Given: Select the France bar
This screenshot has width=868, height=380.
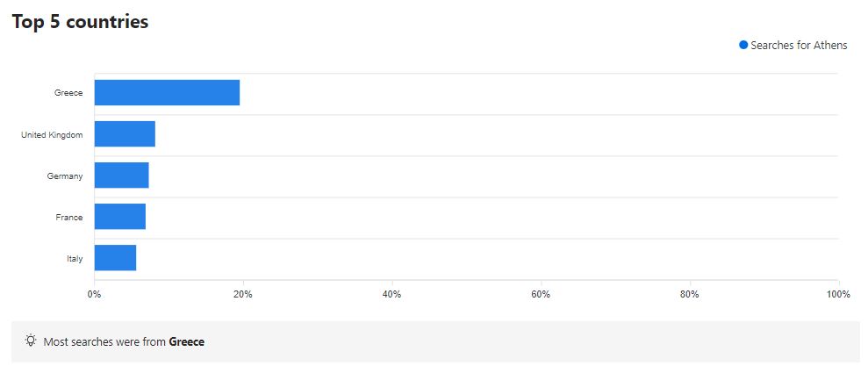Looking at the screenshot, I should click(x=119, y=217).
